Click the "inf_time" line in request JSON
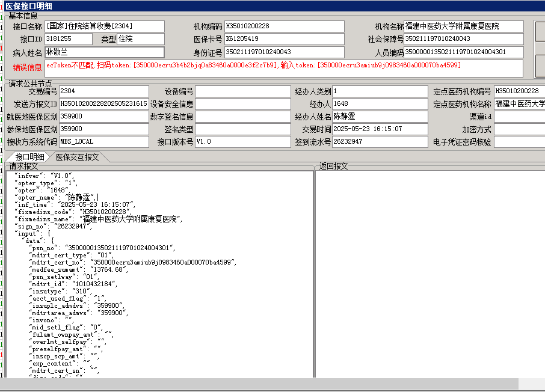The width and height of the screenshot is (545, 392). 75,204
